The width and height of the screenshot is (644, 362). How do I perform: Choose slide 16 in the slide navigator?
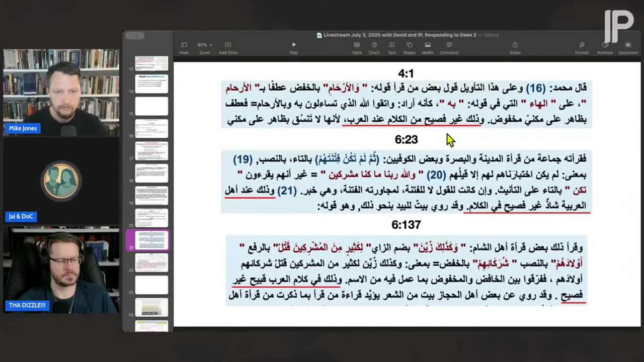pos(151,128)
